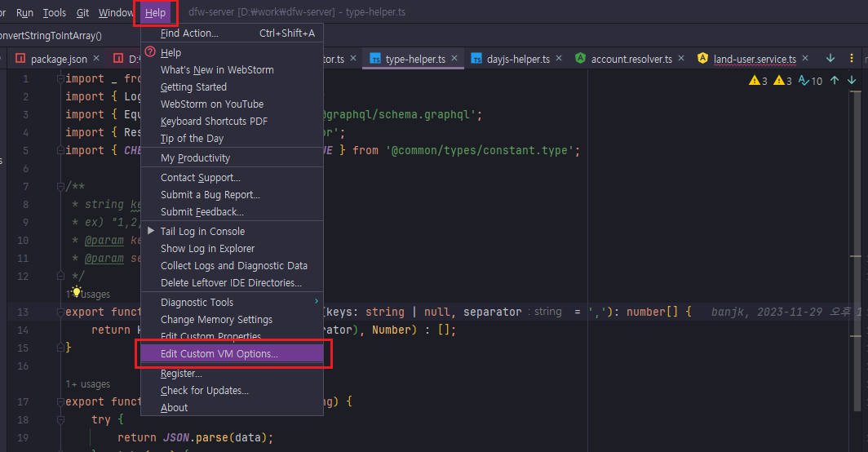Show hidden editor tabs dropdown arrow
Screen dimensions: 868x452
pos(830,58)
